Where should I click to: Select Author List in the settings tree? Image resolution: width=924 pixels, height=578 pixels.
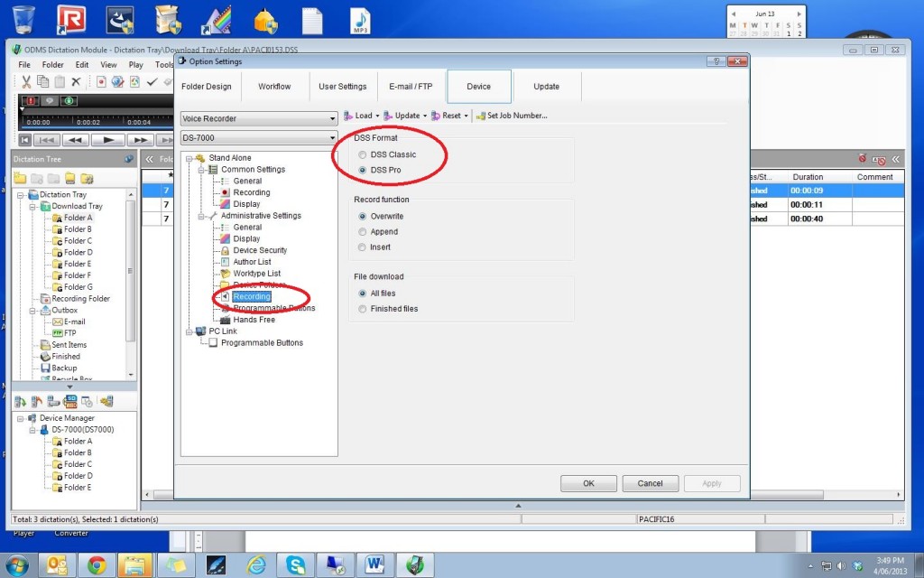click(253, 262)
